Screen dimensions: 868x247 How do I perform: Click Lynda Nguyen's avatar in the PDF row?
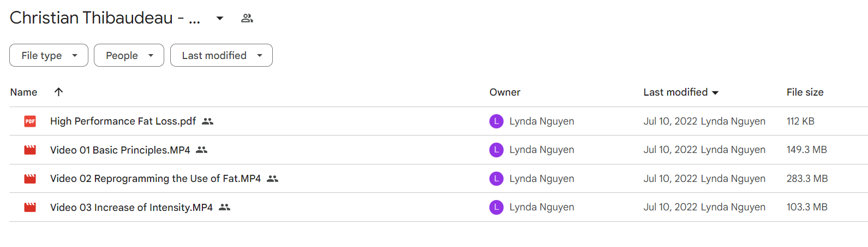coord(496,121)
